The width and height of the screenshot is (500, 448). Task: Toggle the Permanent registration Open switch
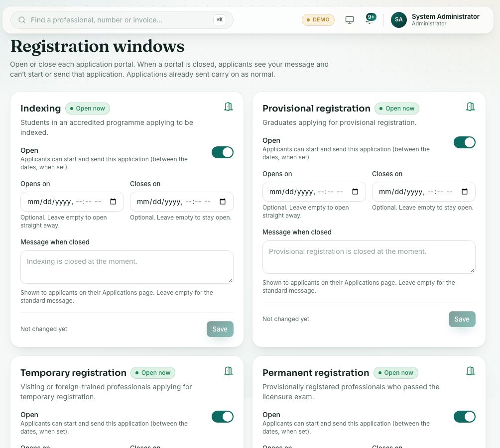tap(465, 417)
